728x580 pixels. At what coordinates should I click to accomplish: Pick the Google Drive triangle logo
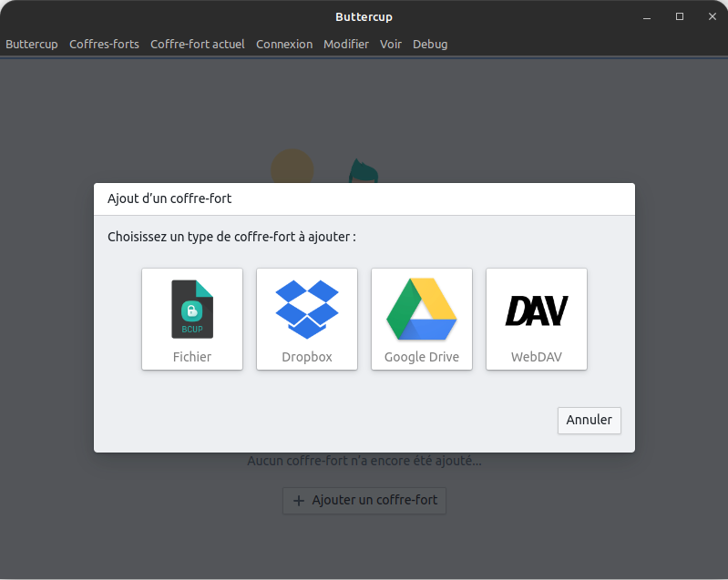coord(422,310)
